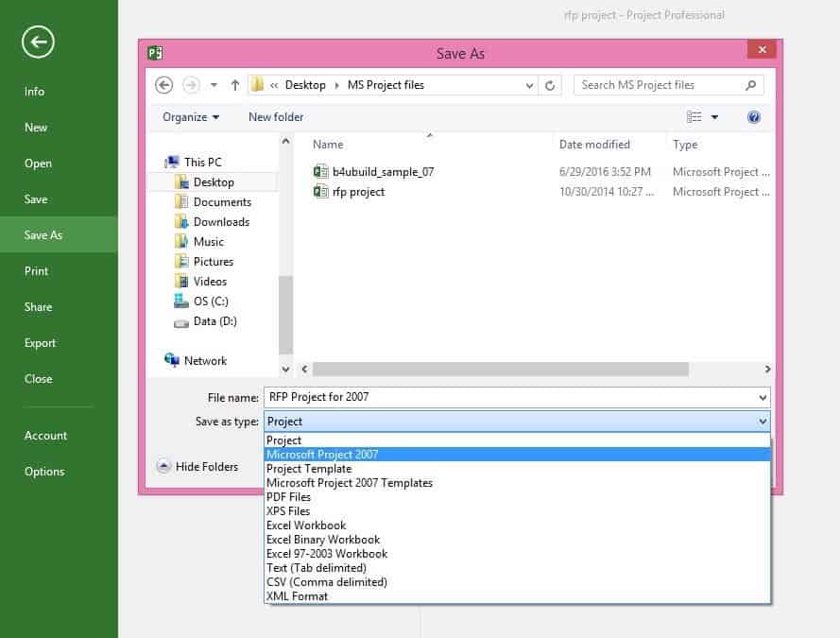Click the File name text field

pos(508,397)
